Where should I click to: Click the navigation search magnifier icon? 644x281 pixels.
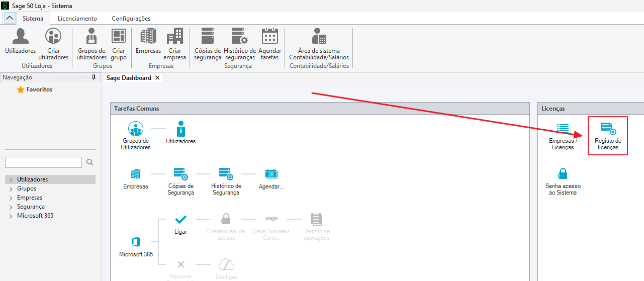point(90,162)
